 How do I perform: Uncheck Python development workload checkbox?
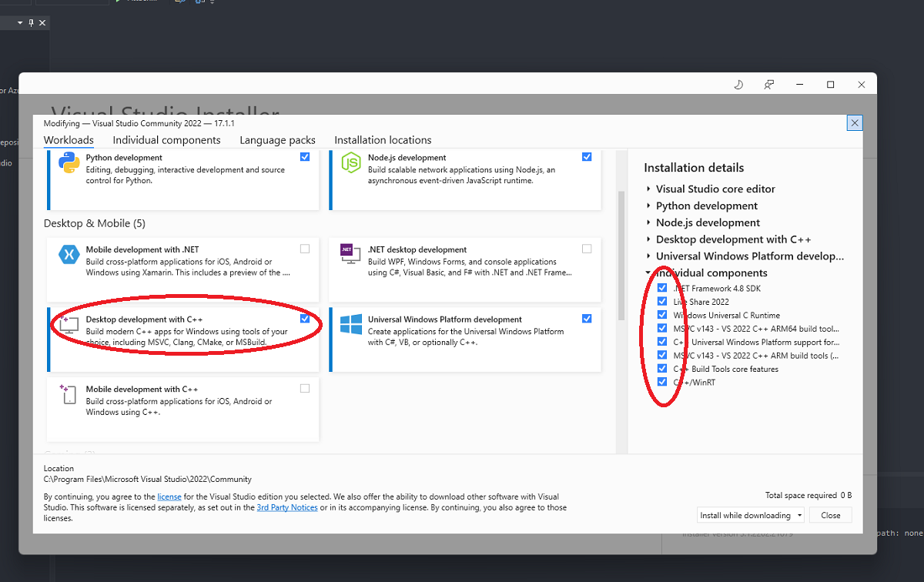click(305, 156)
